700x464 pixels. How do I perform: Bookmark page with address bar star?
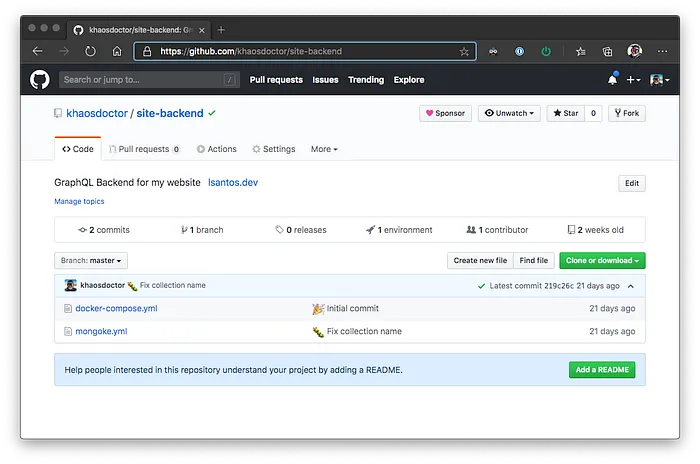pyautogui.click(x=464, y=52)
